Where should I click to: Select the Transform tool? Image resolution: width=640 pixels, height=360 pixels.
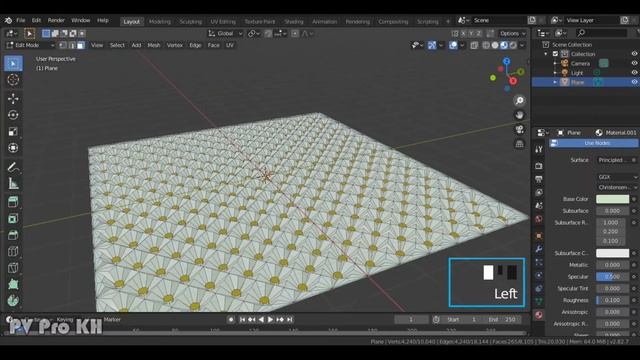[13, 148]
